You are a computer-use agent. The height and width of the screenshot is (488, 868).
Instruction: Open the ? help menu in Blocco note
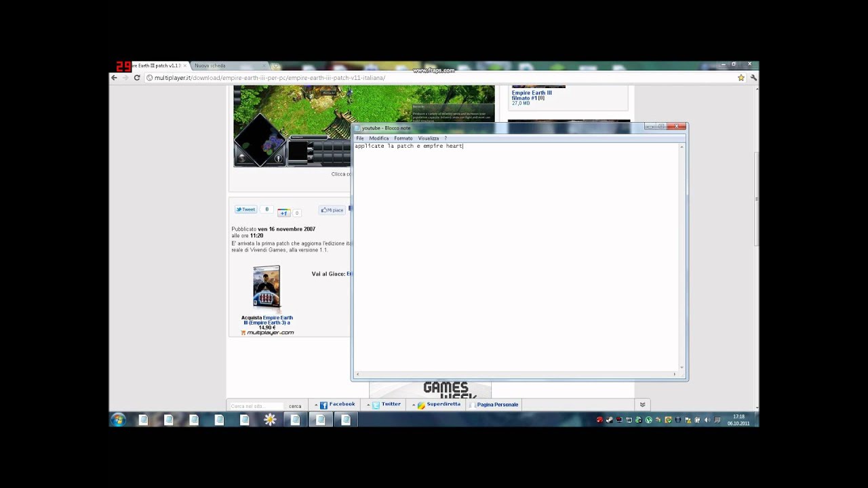446,138
